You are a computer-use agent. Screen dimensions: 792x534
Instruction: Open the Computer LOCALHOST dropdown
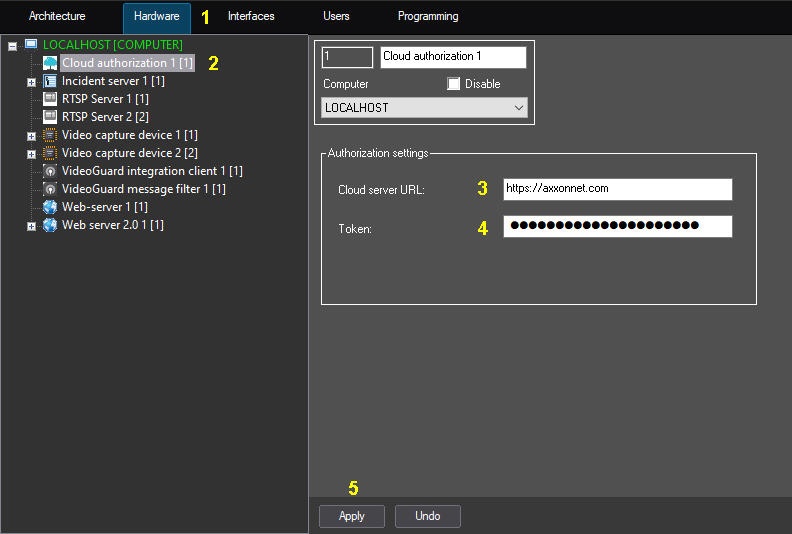tap(424, 107)
